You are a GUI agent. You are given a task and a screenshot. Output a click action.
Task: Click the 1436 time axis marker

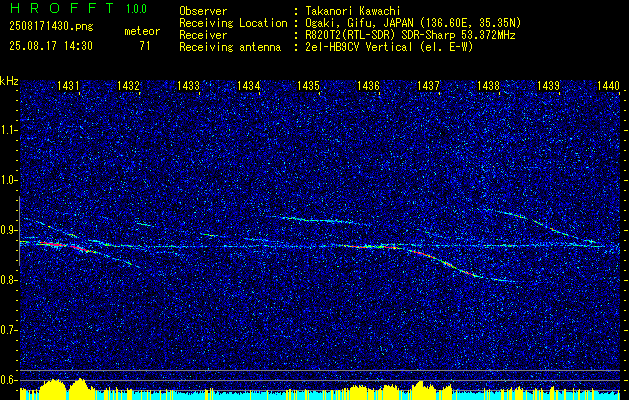(x=368, y=85)
